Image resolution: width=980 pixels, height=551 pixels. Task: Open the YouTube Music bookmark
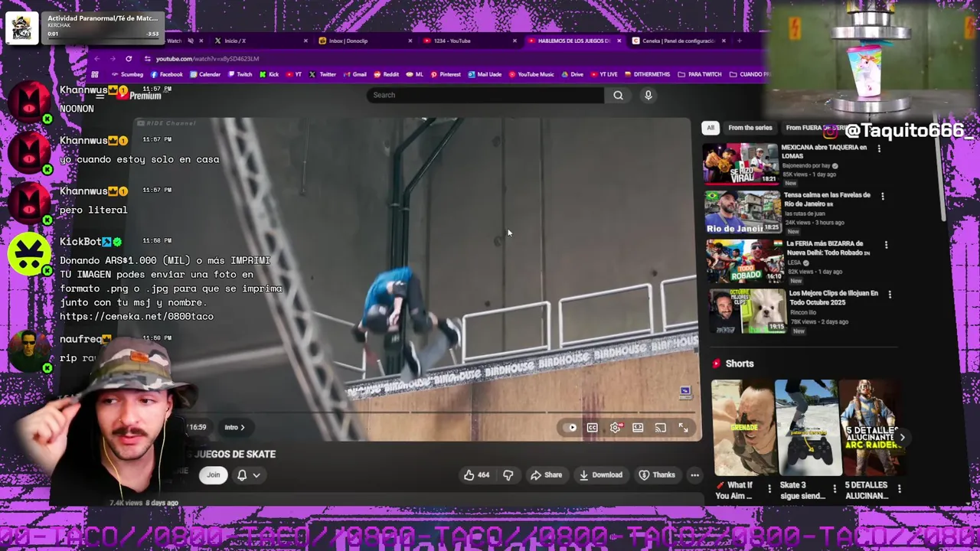[531, 74]
